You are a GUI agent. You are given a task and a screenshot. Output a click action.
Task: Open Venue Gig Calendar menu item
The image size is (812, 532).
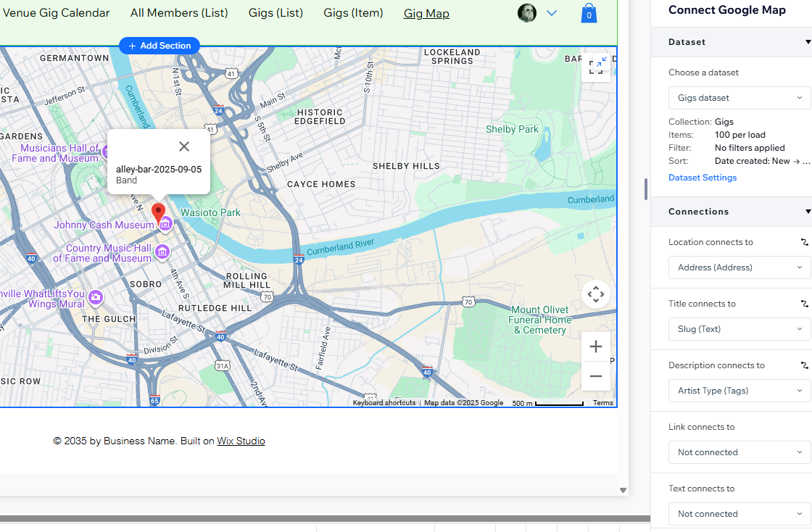(x=56, y=13)
